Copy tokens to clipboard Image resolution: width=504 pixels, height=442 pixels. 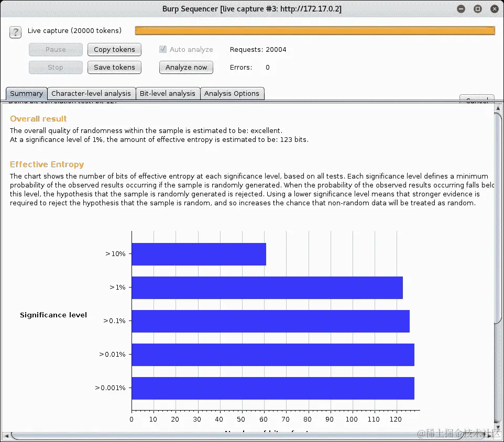coord(114,49)
